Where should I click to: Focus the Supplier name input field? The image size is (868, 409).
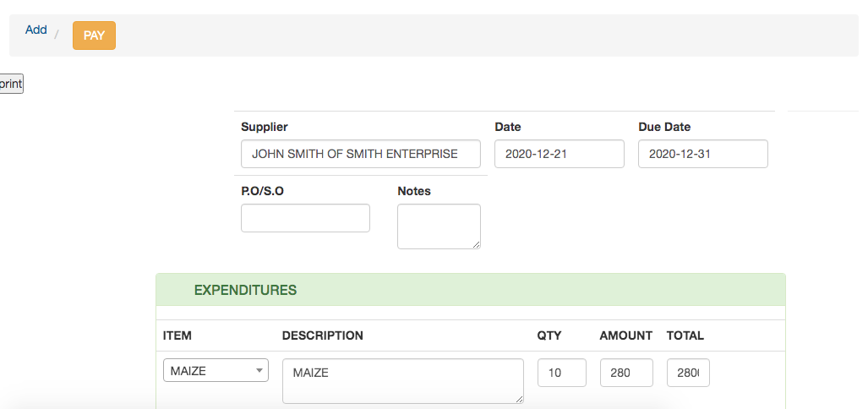coord(360,154)
